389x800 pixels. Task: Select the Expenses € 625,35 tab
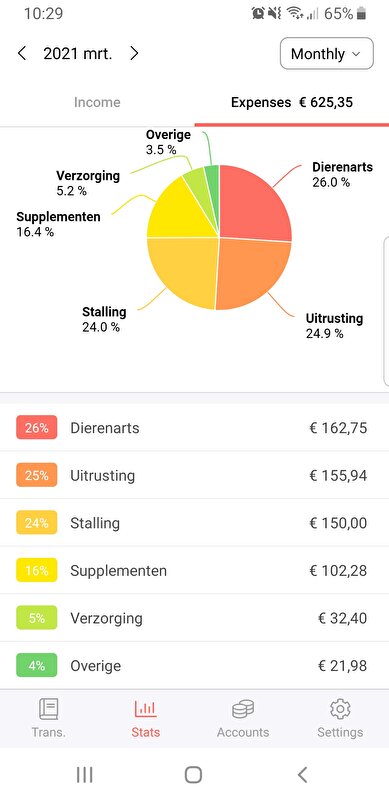tap(291, 103)
